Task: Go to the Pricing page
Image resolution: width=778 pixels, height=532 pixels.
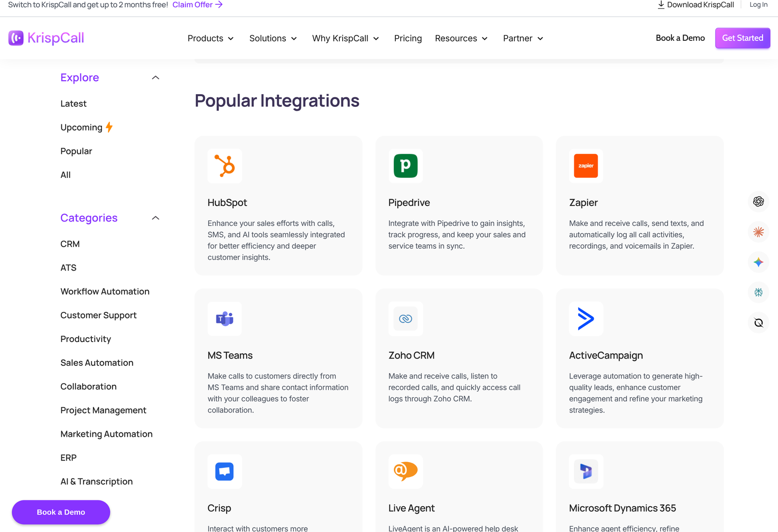Action: (x=408, y=38)
